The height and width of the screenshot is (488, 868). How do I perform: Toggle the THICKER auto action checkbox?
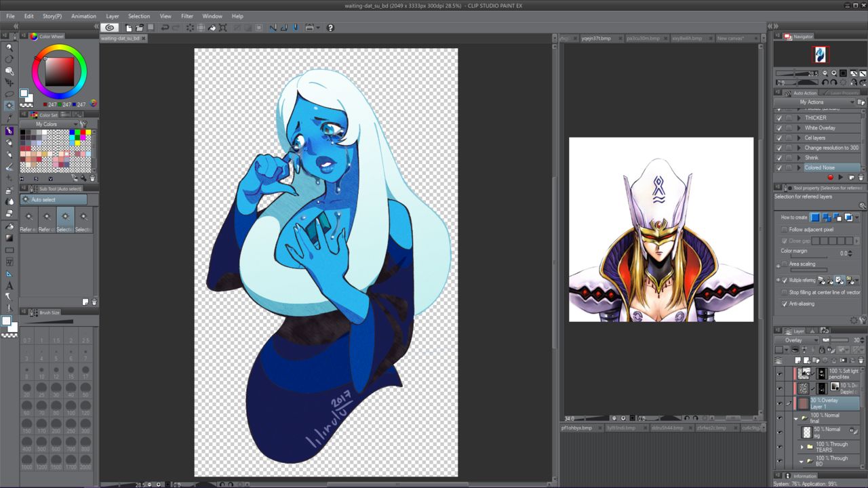778,118
